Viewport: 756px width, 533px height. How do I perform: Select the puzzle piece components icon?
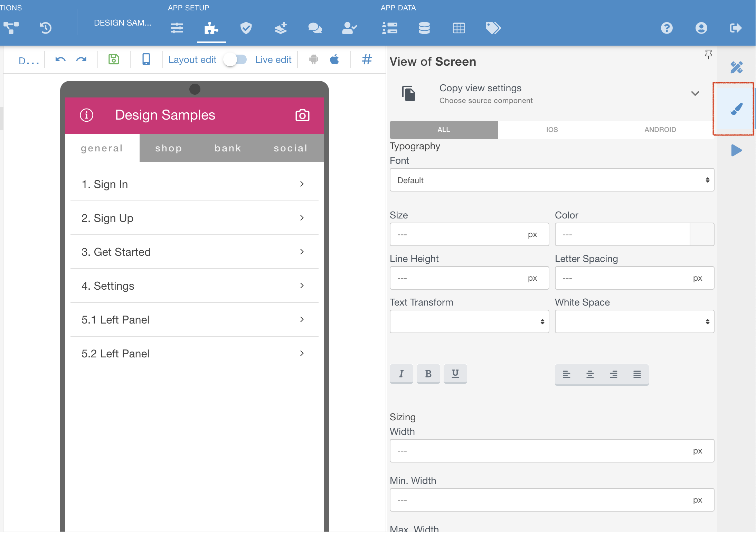coord(211,28)
